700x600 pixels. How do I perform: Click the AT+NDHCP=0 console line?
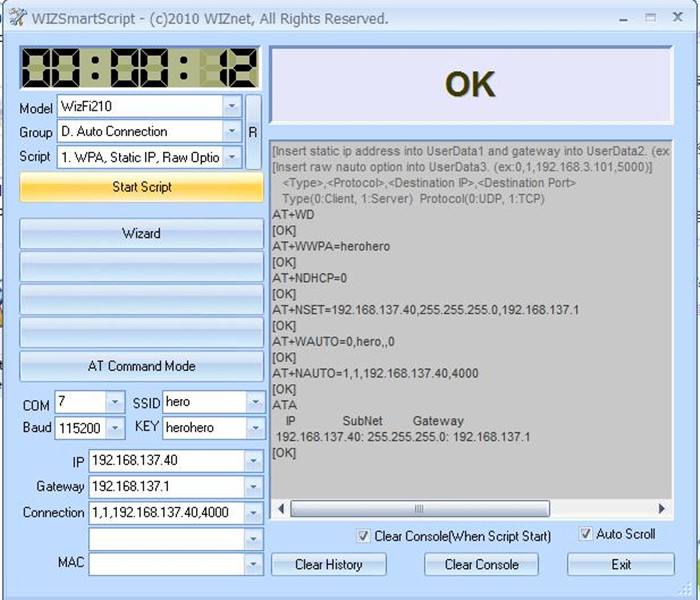[310, 278]
